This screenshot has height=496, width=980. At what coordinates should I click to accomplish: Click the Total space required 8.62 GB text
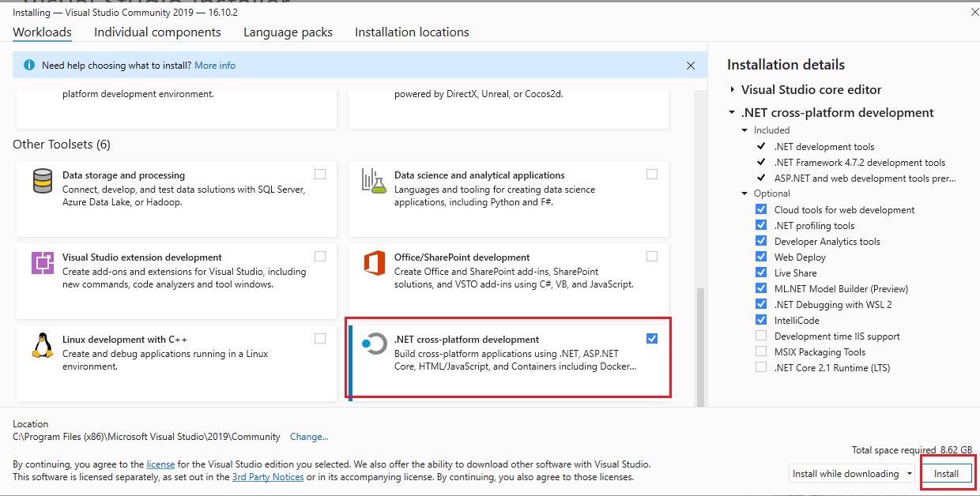click(x=912, y=449)
